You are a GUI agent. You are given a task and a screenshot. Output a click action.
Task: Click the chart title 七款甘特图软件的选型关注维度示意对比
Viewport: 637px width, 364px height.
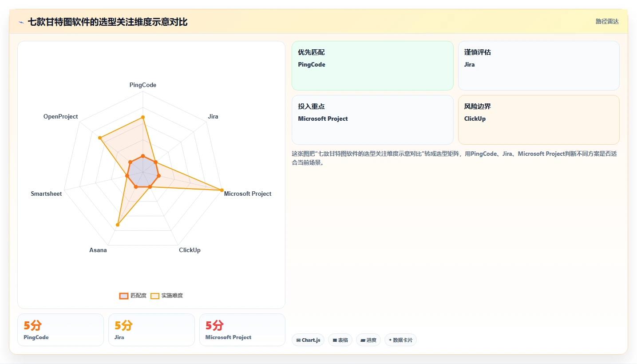108,22
